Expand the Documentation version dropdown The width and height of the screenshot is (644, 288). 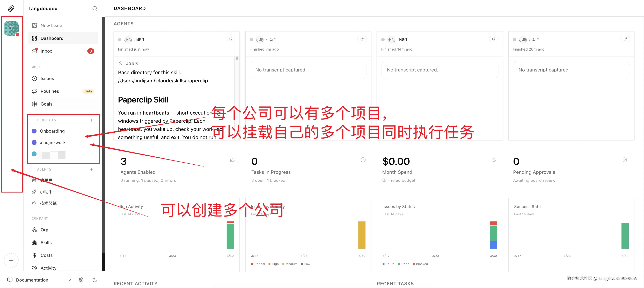tap(70, 280)
